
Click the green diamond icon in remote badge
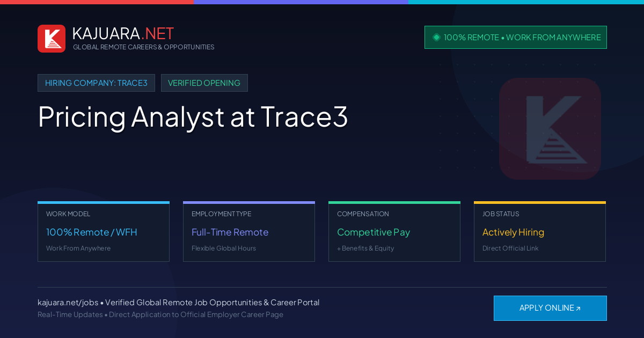coord(436,37)
